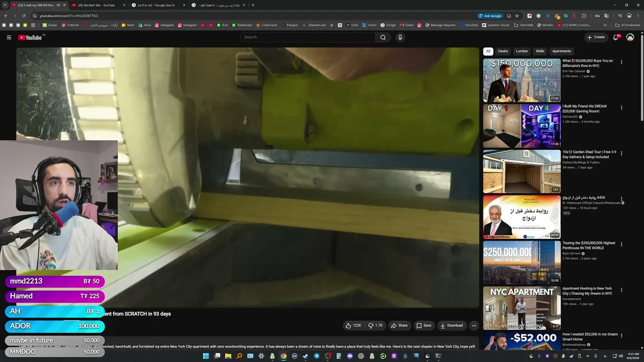Open options for the 10x12 Garden Shed Tour video
The height and width of the screenshot is (362, 644).
(x=621, y=153)
